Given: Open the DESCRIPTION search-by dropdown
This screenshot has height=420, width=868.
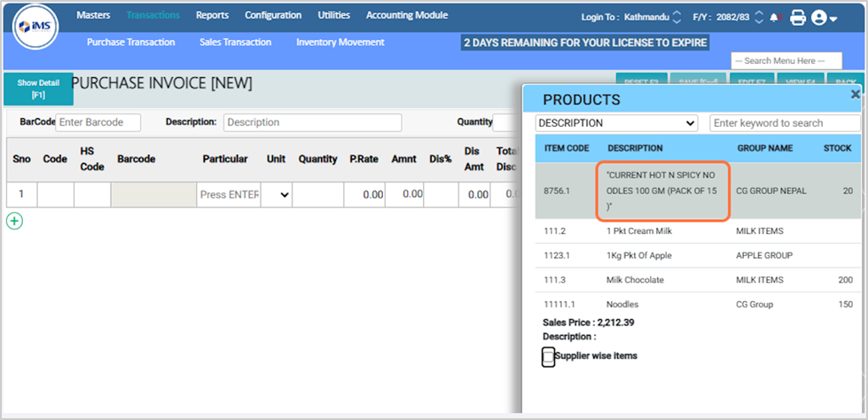Looking at the screenshot, I should [617, 123].
